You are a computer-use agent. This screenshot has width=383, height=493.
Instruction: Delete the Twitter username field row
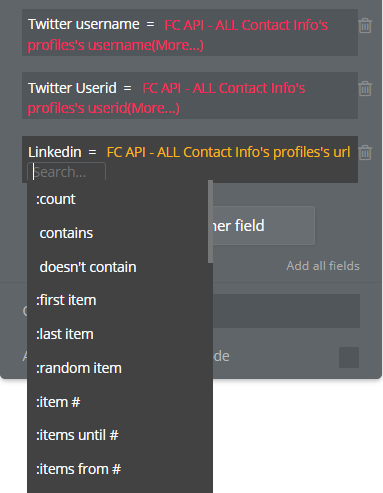(365, 26)
